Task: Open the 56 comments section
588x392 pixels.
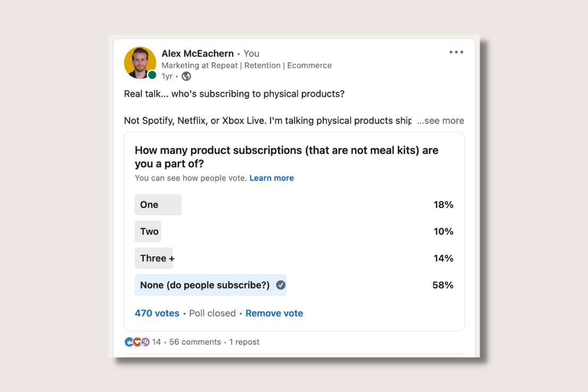Action: [x=196, y=342]
